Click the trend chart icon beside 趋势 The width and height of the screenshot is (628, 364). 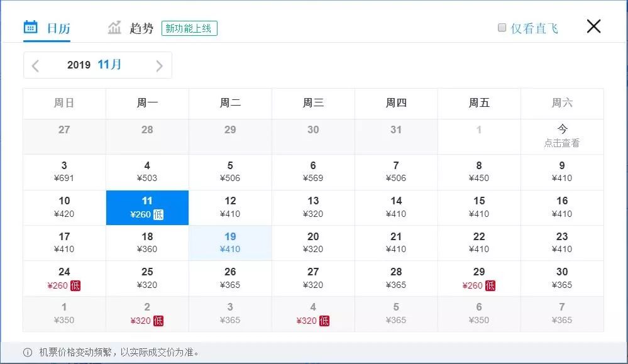tap(114, 26)
